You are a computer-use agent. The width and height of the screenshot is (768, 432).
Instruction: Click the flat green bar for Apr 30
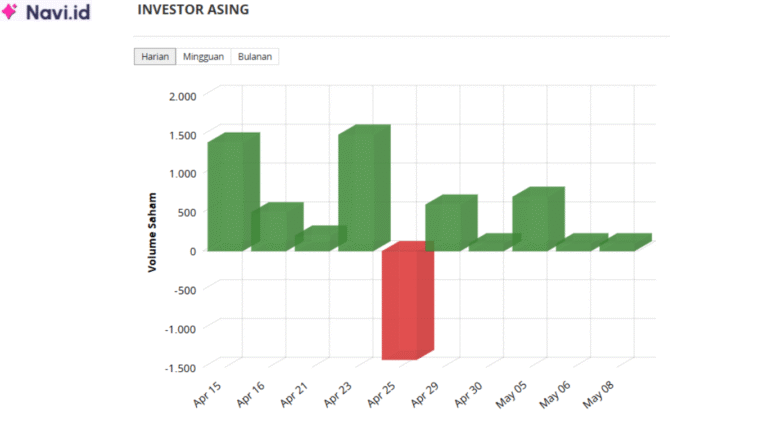[x=490, y=243]
